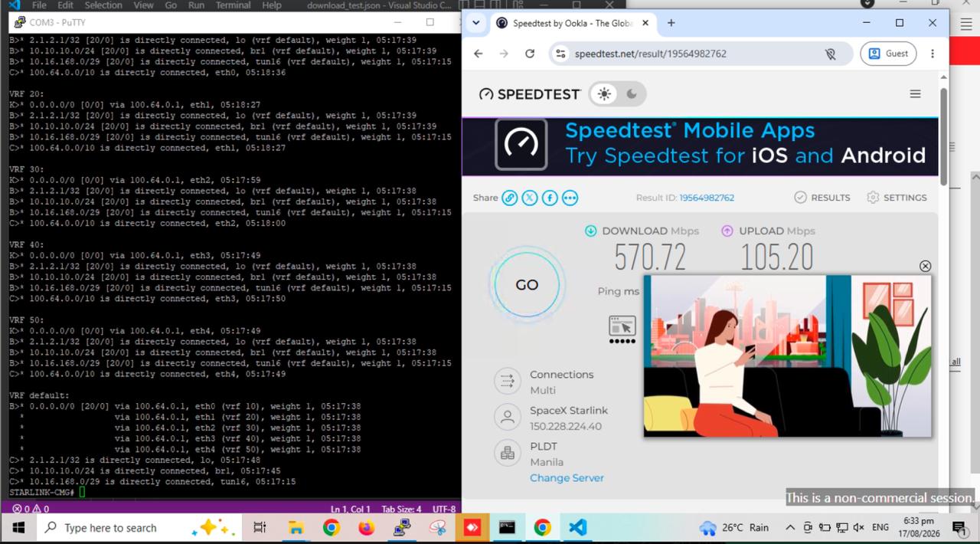Click the 'VRF 20:' line in PuTTY
Screen dimensions: 980x544
[27, 94]
